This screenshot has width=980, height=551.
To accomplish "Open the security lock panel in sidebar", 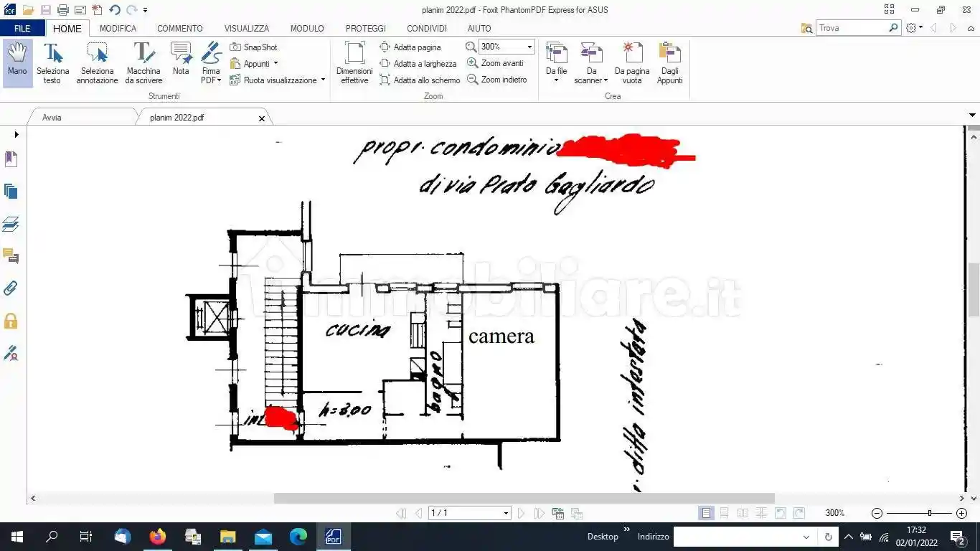I will coord(11,321).
